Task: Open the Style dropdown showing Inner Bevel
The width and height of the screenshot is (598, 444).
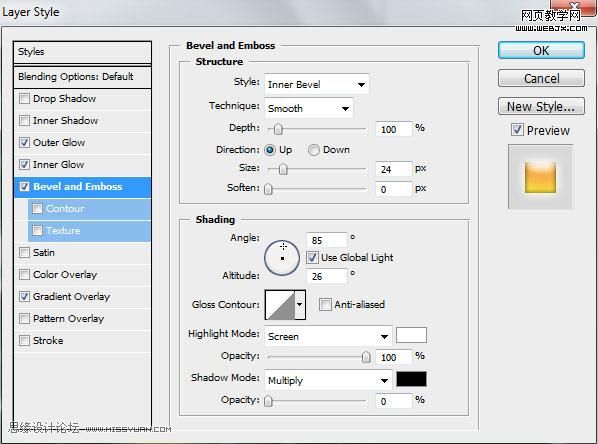Action: click(317, 84)
